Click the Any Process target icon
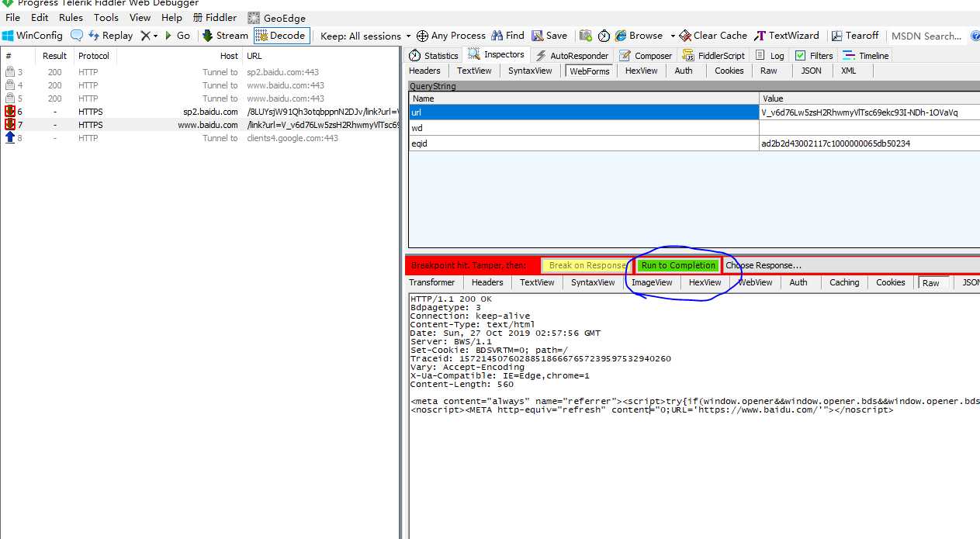The image size is (980, 539). click(422, 36)
